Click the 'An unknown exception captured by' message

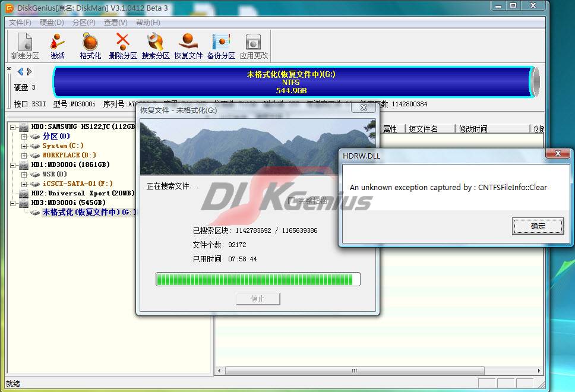pyautogui.click(x=448, y=187)
